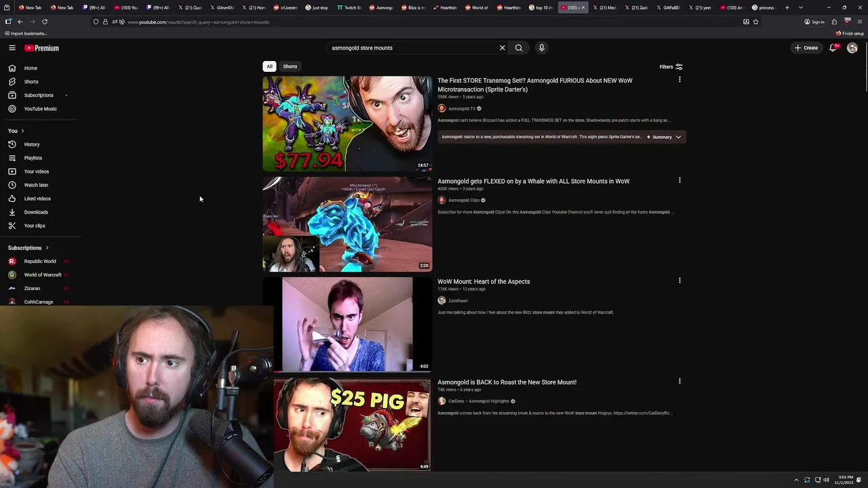Open the $77.94 Sprite Darter video thumbnail
The image size is (868, 488).
pyautogui.click(x=347, y=124)
